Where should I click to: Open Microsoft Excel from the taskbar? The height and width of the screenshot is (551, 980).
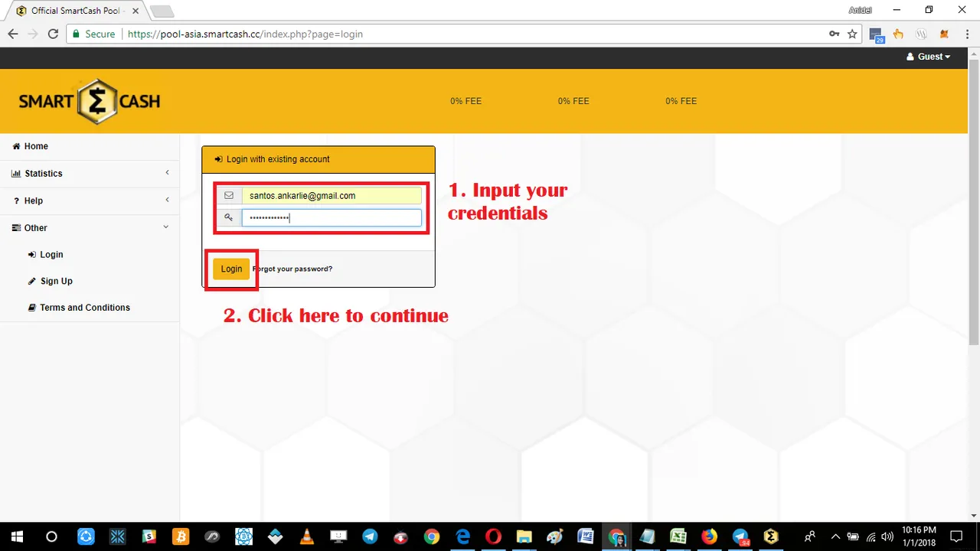[x=678, y=536]
